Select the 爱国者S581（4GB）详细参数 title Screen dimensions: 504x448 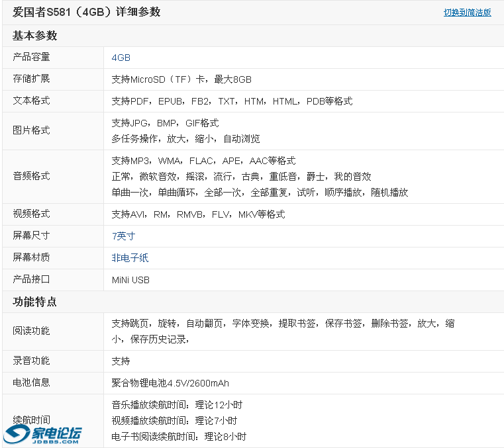click(x=86, y=12)
